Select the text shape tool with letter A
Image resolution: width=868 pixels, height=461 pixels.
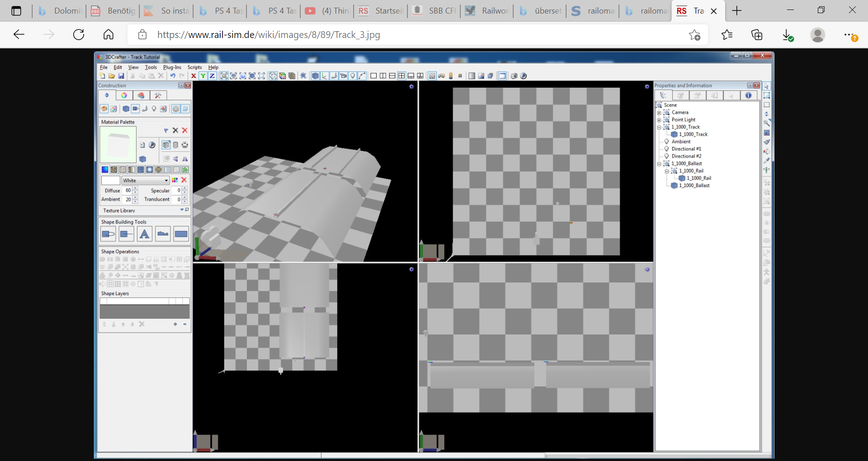click(x=144, y=234)
